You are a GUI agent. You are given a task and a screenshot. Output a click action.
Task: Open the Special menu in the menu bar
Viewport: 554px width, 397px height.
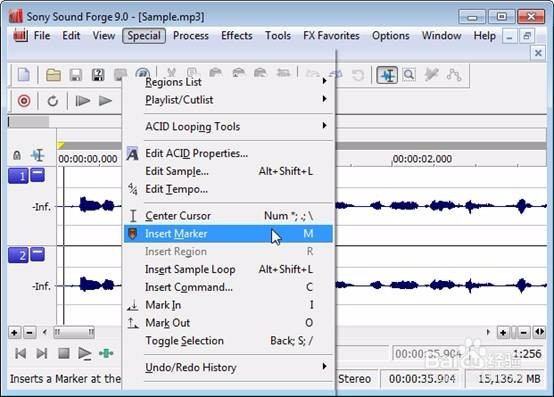[144, 36]
